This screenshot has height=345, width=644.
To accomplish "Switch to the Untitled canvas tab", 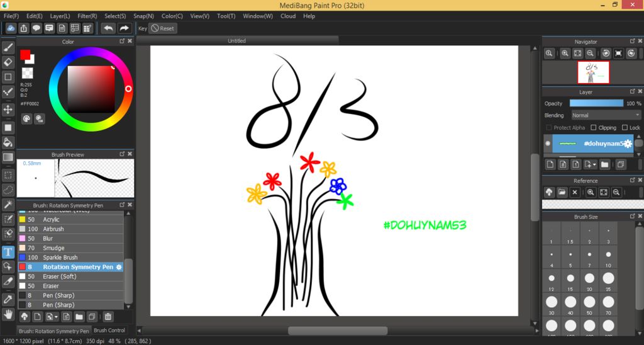I will [x=237, y=41].
